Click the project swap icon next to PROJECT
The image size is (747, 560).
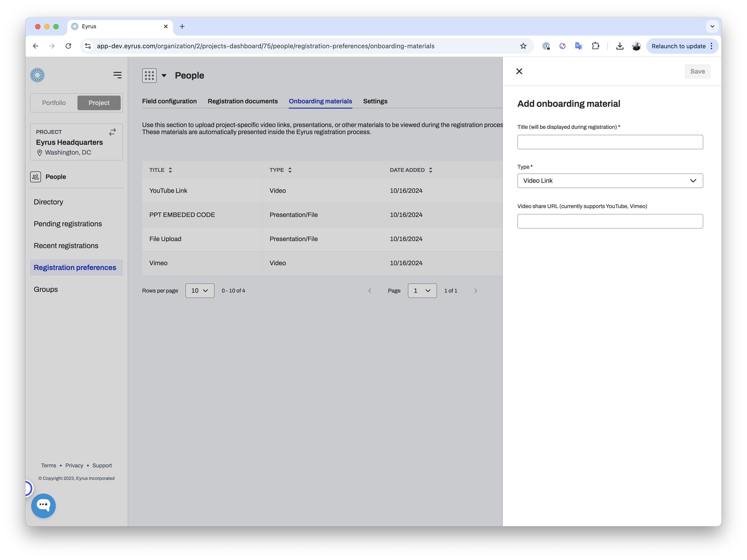(x=113, y=132)
